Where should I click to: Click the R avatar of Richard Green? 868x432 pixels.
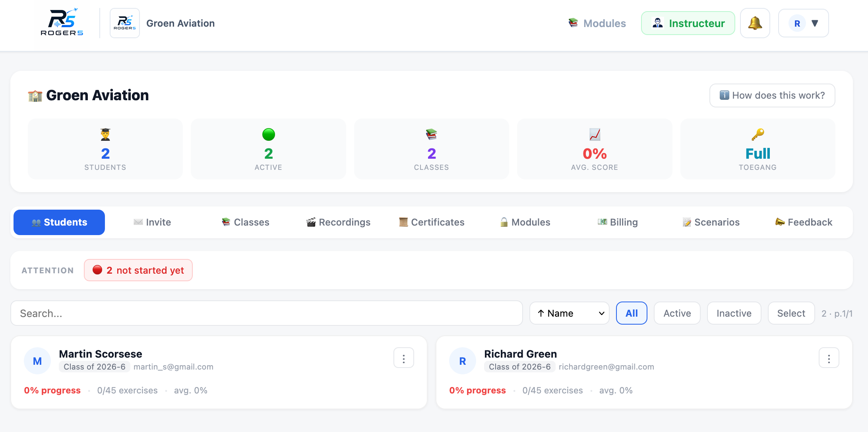(463, 361)
